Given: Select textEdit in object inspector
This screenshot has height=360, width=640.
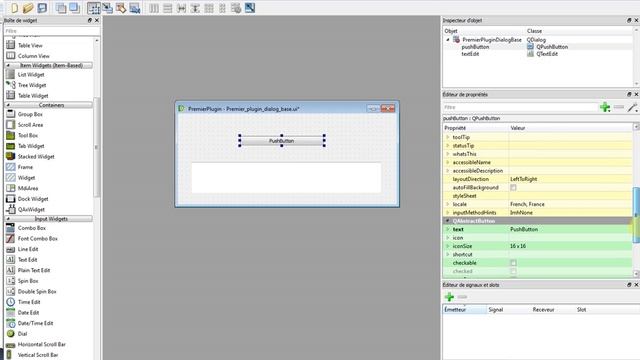Looking at the screenshot, I should click(x=470, y=54).
